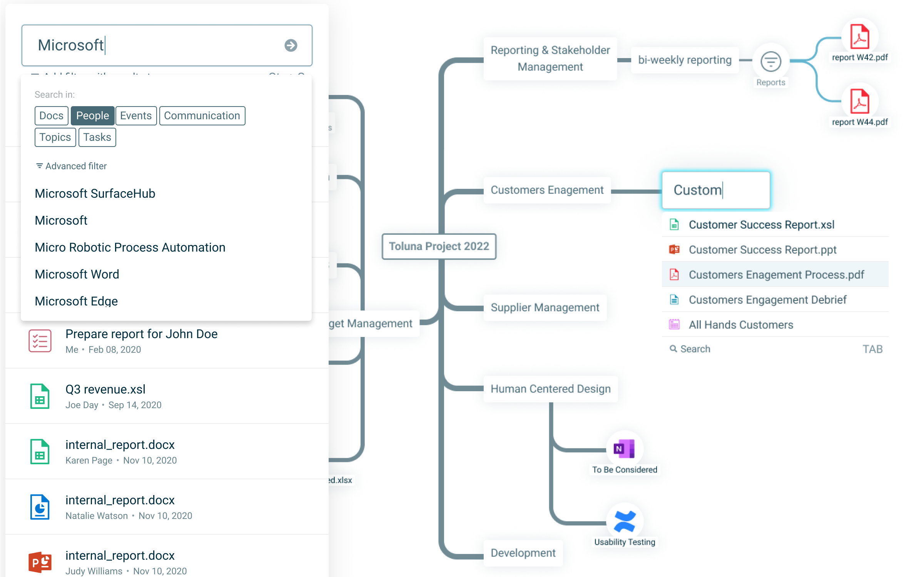Viewport: 924px width, 577px height.
Task: Click inside the Custom node text field
Action: click(715, 190)
